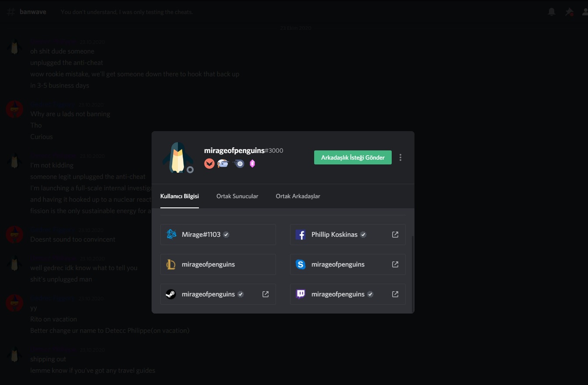
Task: Switch to the Ortak Sunucular tab
Action: pos(237,196)
